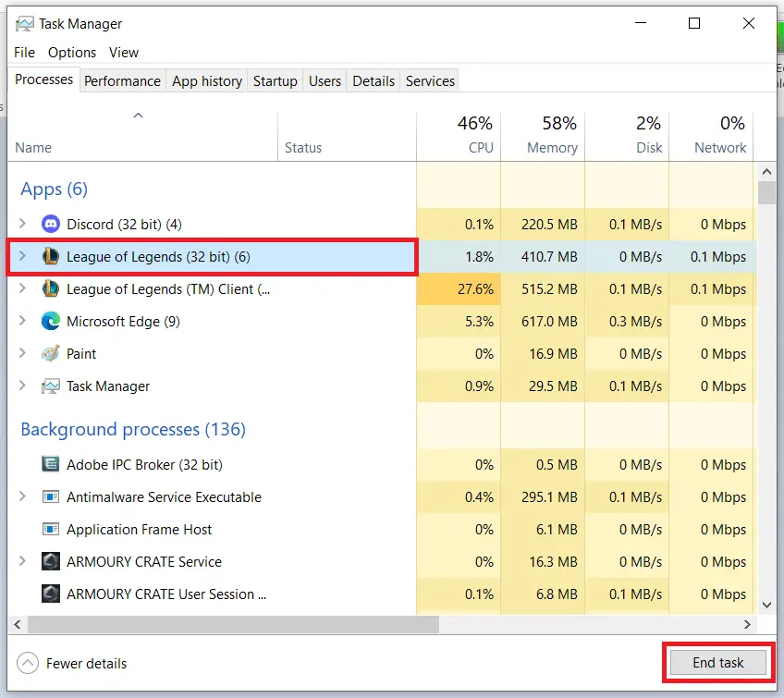
Task: Switch to the Users tab
Action: coord(325,81)
